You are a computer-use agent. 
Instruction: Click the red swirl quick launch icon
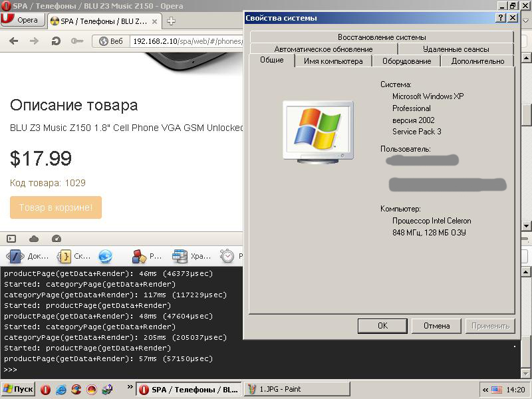pyautogui.click(x=76, y=390)
